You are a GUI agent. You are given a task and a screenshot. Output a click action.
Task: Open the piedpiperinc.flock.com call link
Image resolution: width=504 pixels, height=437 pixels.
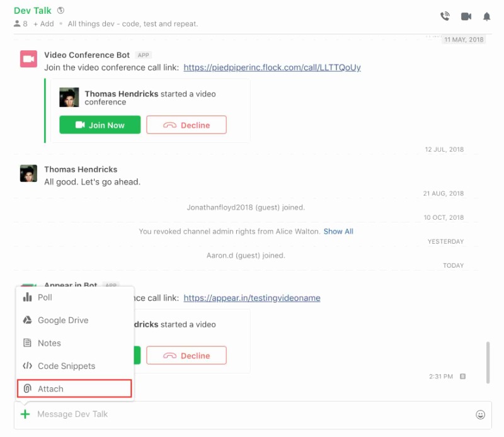[x=272, y=67]
